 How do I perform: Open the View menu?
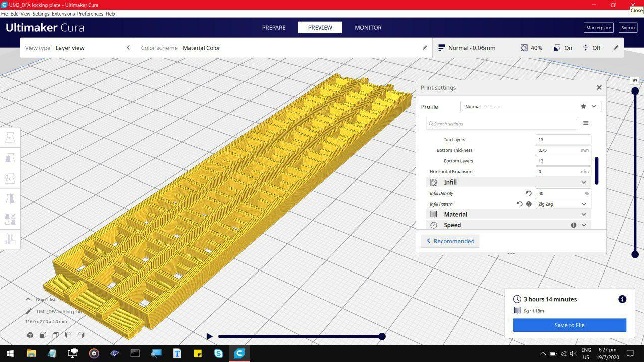[x=25, y=14]
